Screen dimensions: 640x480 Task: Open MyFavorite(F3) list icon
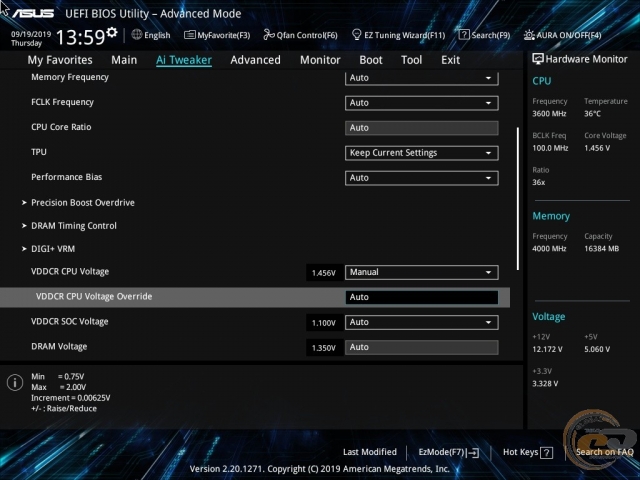pos(189,35)
